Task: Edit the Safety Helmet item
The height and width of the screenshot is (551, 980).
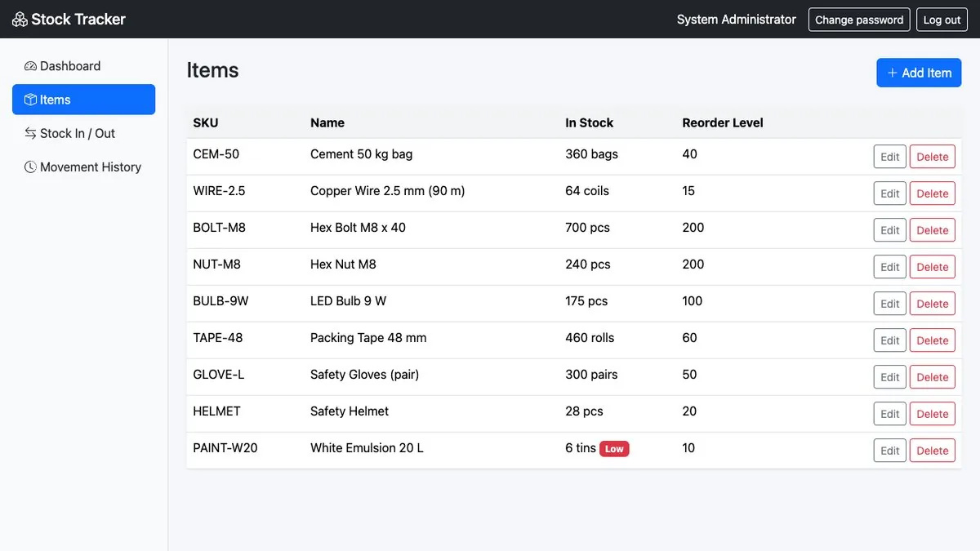Action: (890, 414)
